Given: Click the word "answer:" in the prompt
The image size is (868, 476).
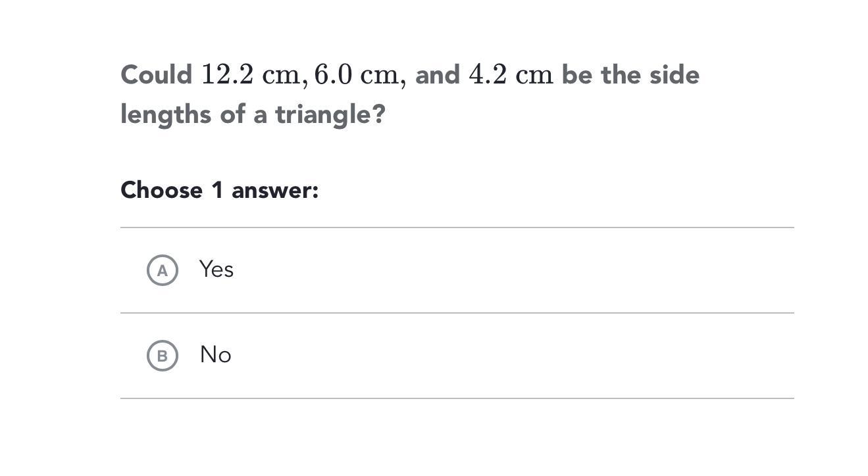Looking at the screenshot, I should pos(275,191).
